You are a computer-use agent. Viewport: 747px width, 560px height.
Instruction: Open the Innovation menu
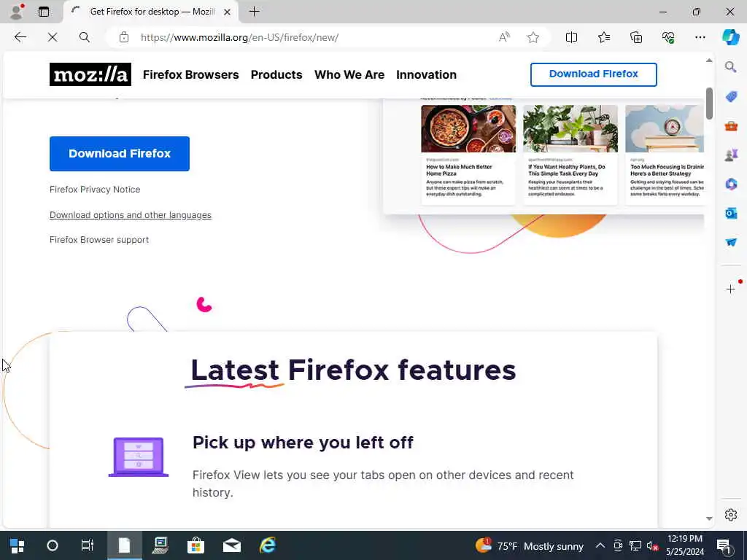click(x=426, y=75)
